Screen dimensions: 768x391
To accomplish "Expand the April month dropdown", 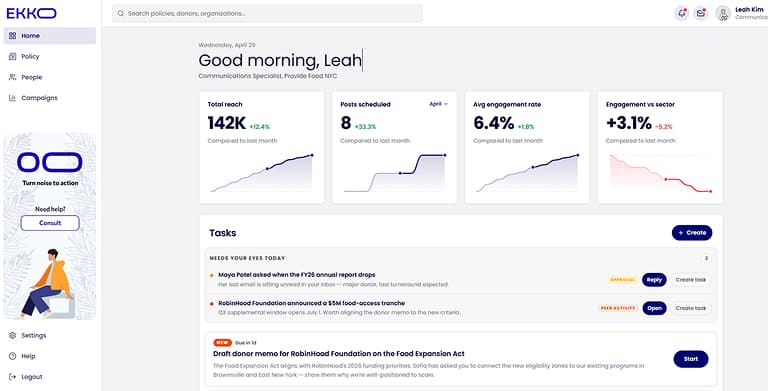I will pyautogui.click(x=438, y=104).
